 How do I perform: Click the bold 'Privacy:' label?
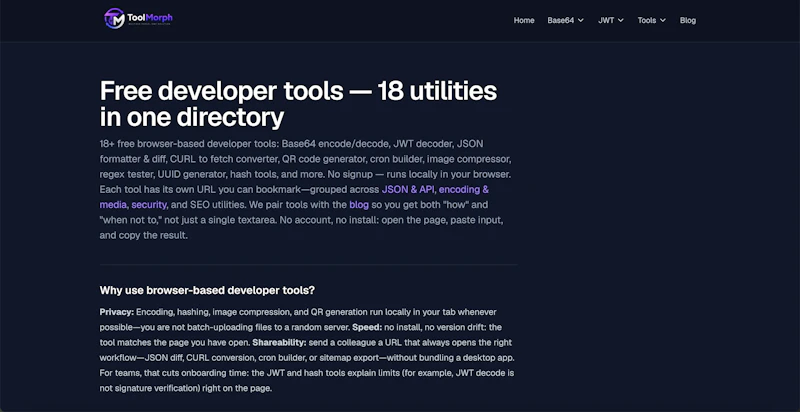[117, 312]
